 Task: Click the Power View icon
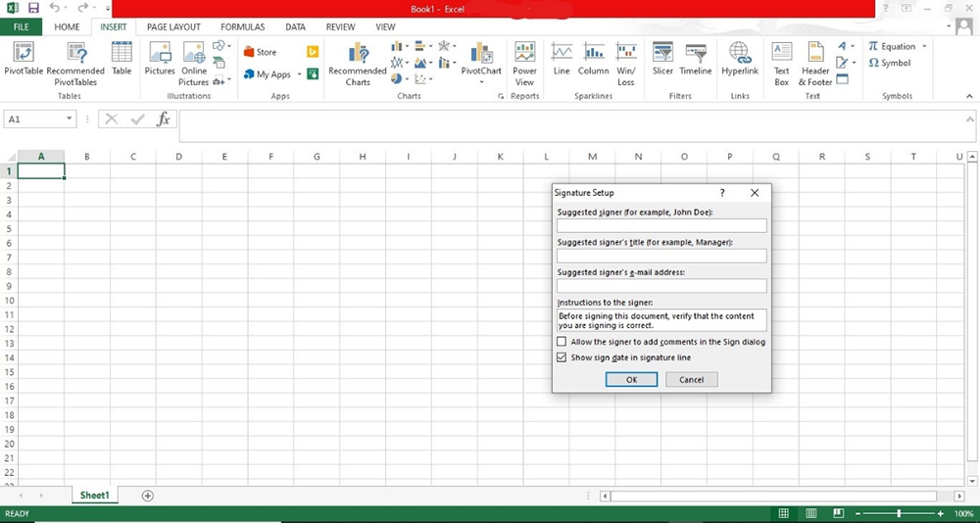[x=525, y=61]
